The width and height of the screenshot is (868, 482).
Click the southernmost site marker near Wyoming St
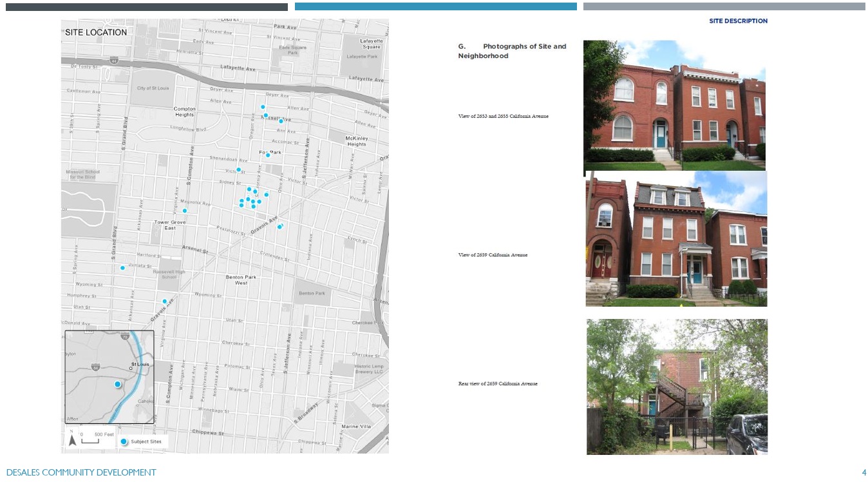point(165,300)
